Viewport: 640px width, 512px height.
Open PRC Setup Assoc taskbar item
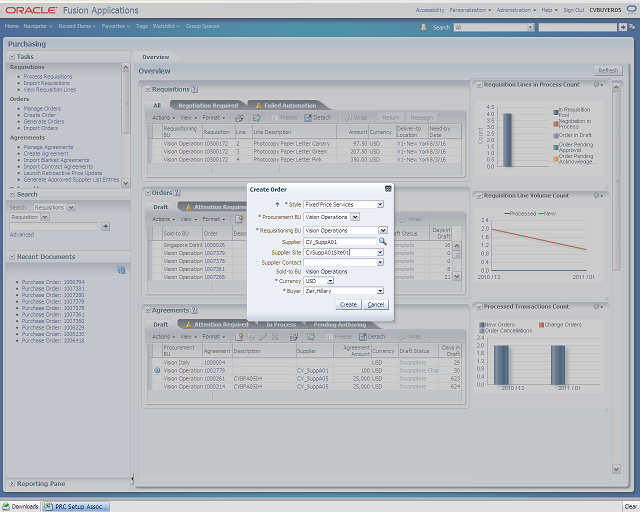coord(76,506)
